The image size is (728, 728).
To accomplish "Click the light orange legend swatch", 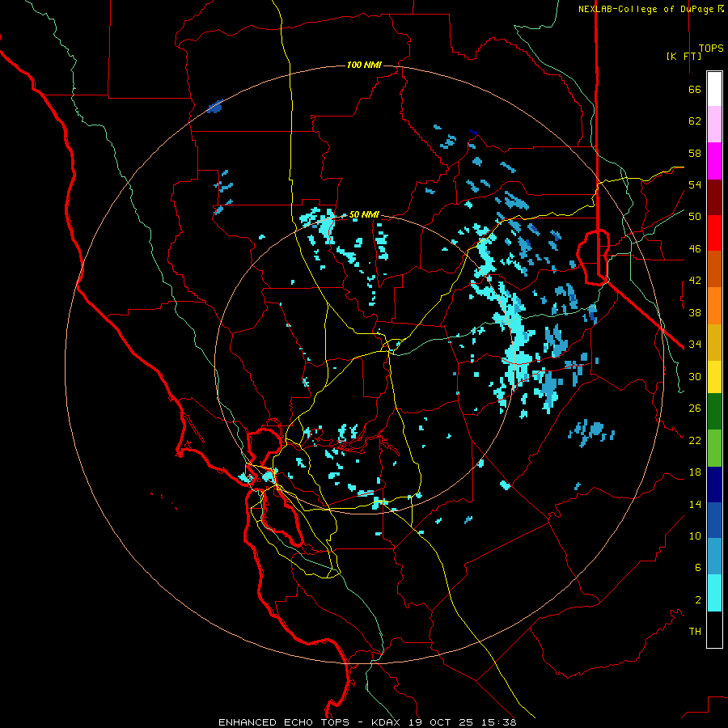I will pos(714,306).
